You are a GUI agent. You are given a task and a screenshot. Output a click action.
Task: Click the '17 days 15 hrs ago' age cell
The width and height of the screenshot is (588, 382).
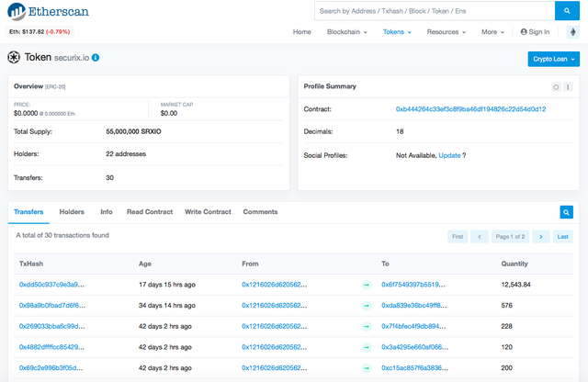pyautogui.click(x=167, y=285)
